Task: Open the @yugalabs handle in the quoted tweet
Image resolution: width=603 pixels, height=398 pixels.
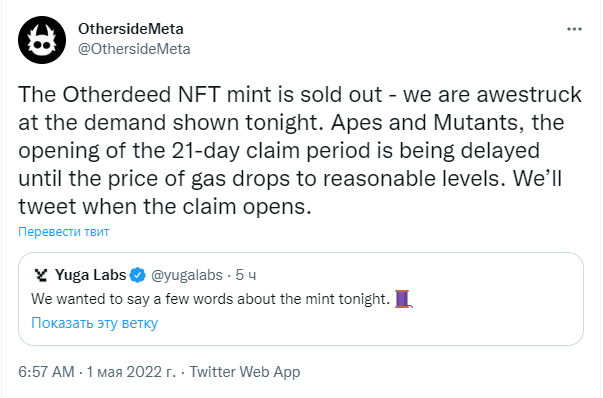Action: [187, 275]
